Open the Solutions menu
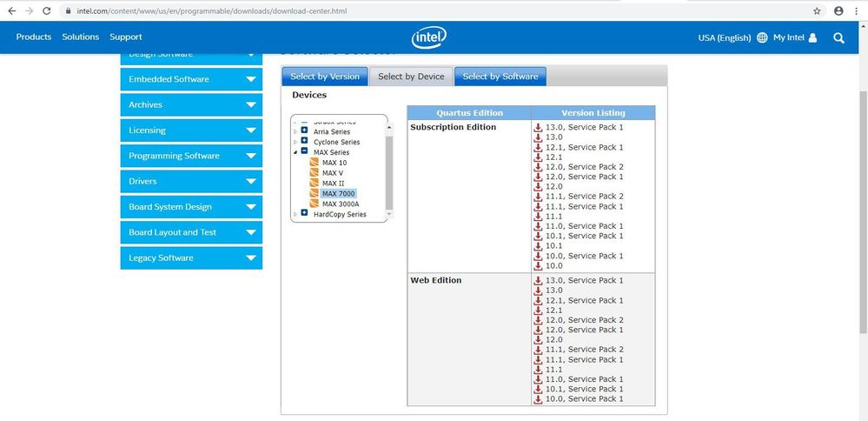Screen dimensions: 868x421 [80, 37]
